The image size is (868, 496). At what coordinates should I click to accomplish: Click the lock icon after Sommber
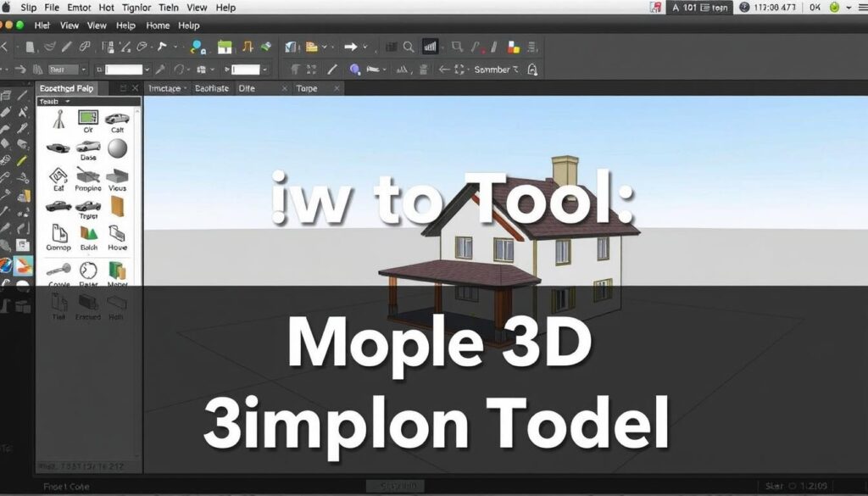pos(532,70)
